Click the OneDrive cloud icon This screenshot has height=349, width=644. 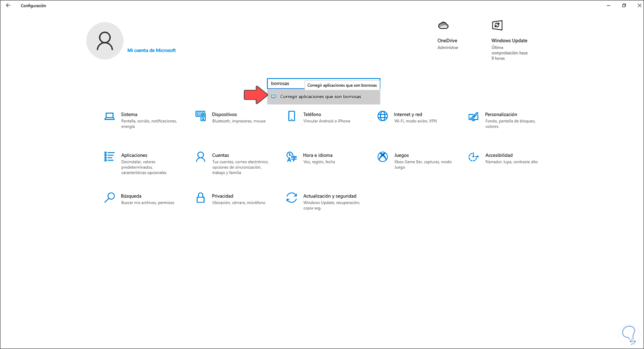tap(443, 25)
